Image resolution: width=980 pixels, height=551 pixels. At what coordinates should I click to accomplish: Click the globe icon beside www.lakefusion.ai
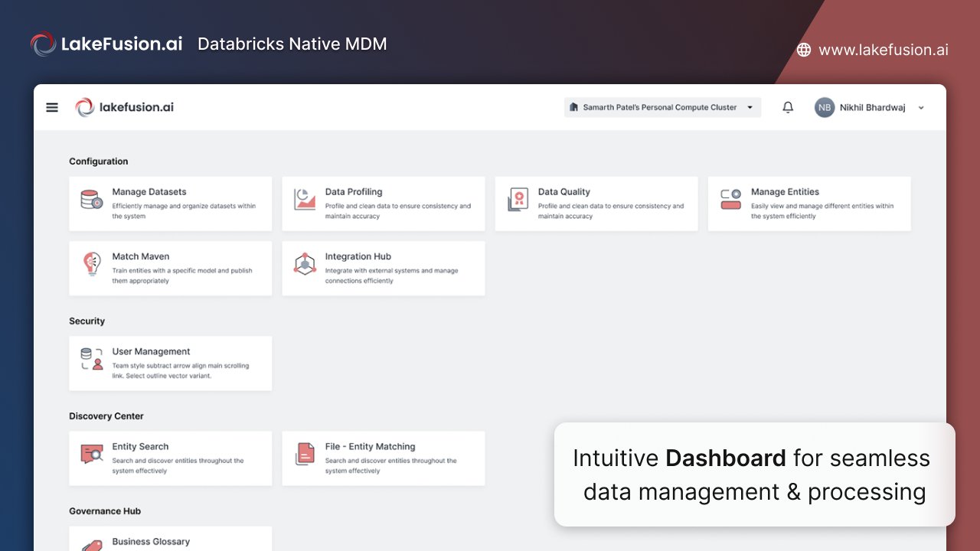tap(804, 50)
